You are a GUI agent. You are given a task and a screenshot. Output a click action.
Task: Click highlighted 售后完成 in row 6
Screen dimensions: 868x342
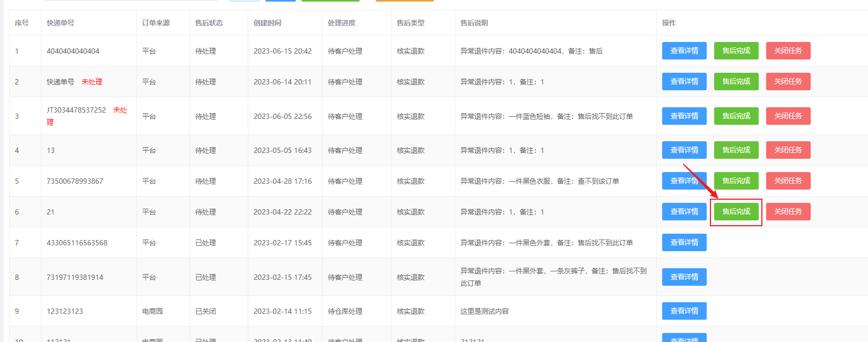tap(736, 212)
